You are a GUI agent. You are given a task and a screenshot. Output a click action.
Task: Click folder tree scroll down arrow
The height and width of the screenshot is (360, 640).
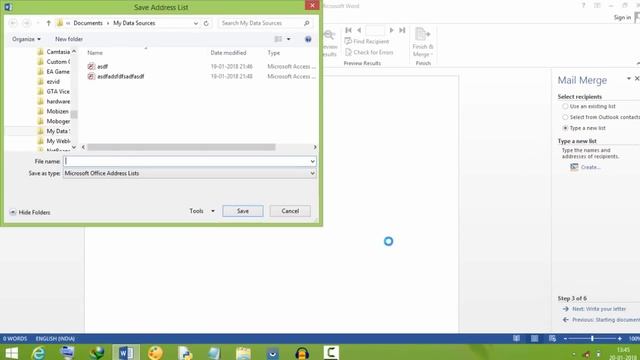point(74,147)
